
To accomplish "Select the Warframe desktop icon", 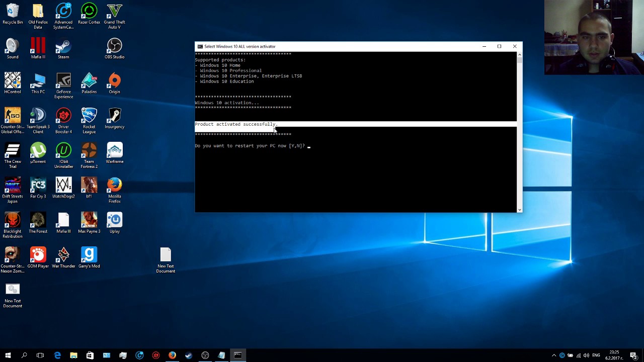I will [x=114, y=153].
